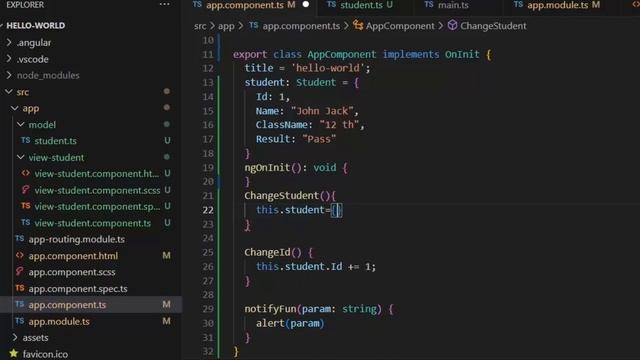Click the ChangeId method name

pos(267,252)
